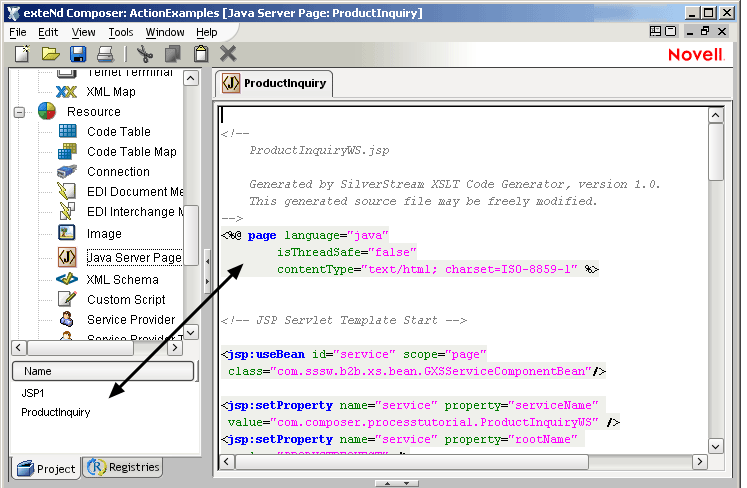The image size is (747, 488).
Task: Click the bottom pane up arrow
Action: [388, 483]
